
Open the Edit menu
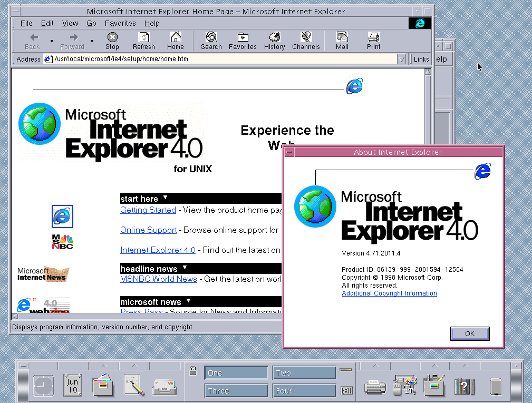click(47, 23)
